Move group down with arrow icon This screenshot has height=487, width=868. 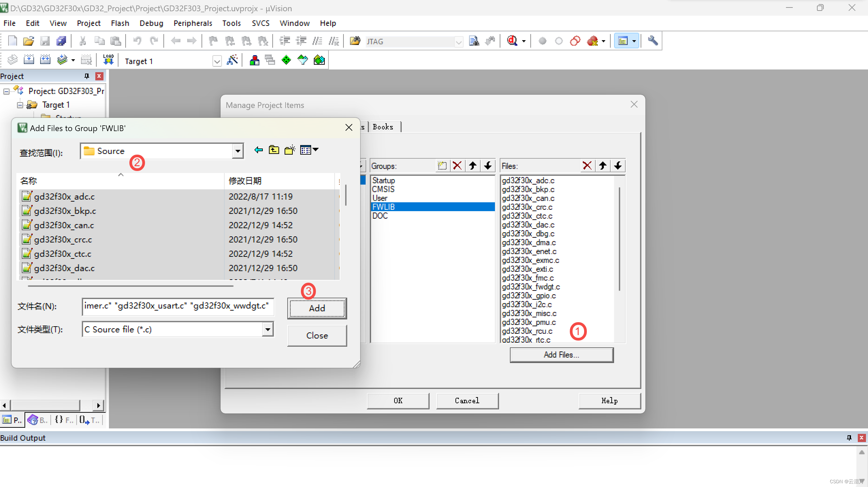[x=488, y=166]
